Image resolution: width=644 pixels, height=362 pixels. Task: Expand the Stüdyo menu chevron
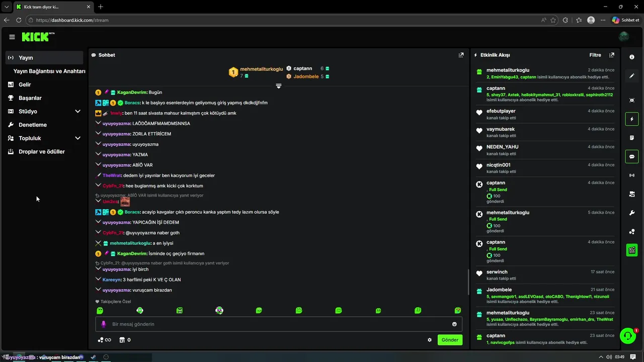point(77,111)
